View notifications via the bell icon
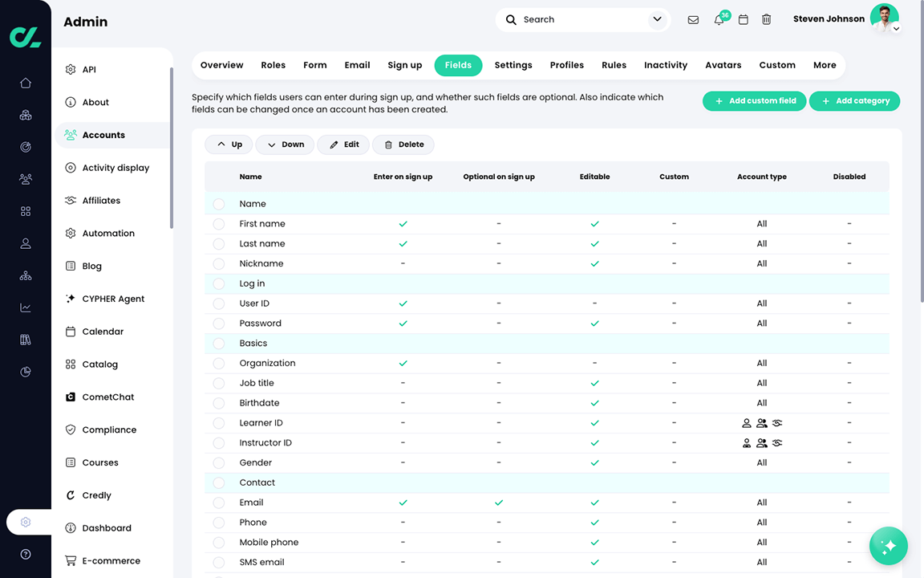This screenshot has width=924, height=578. [x=718, y=19]
